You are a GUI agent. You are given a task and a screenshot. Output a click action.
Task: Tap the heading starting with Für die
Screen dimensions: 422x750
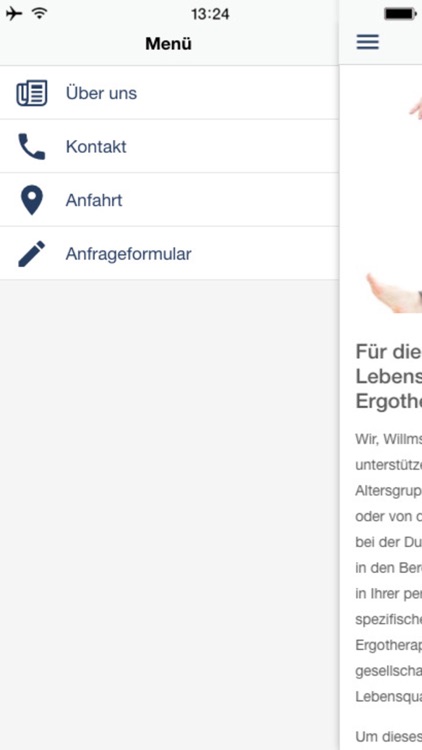coord(389,376)
